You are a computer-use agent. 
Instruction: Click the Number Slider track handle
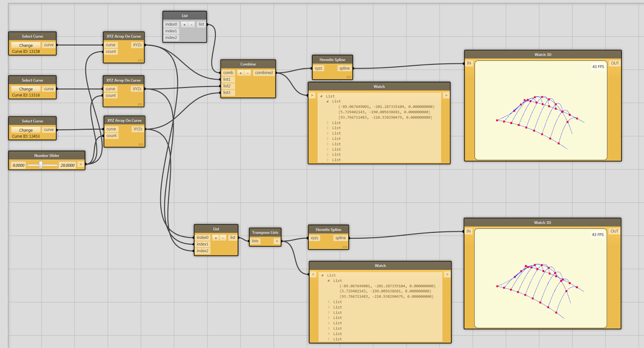(x=41, y=165)
